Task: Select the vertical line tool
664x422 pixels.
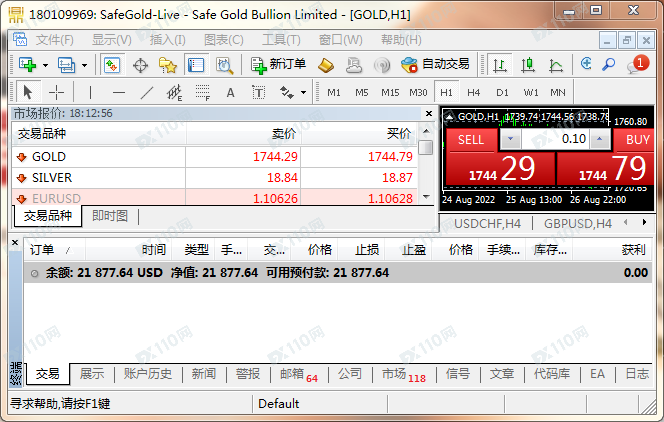Action: 90,92
